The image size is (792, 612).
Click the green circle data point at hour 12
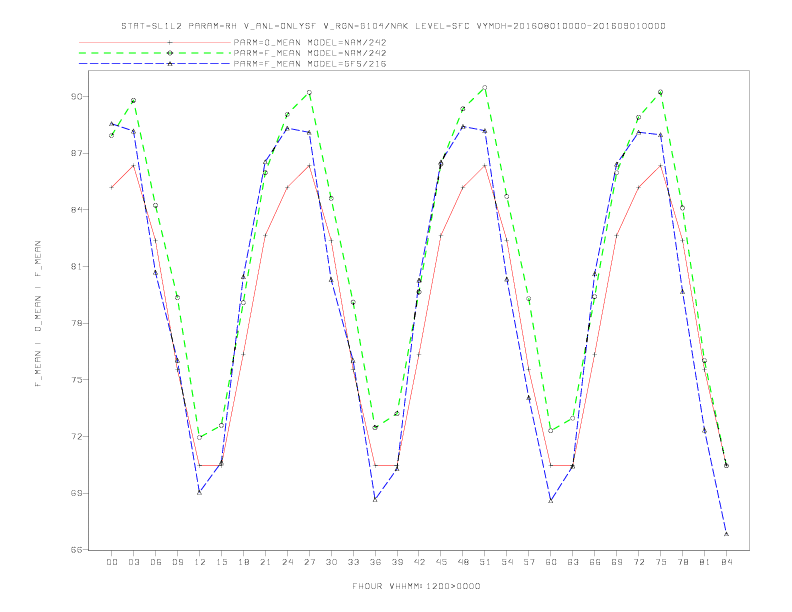pyautogui.click(x=200, y=437)
